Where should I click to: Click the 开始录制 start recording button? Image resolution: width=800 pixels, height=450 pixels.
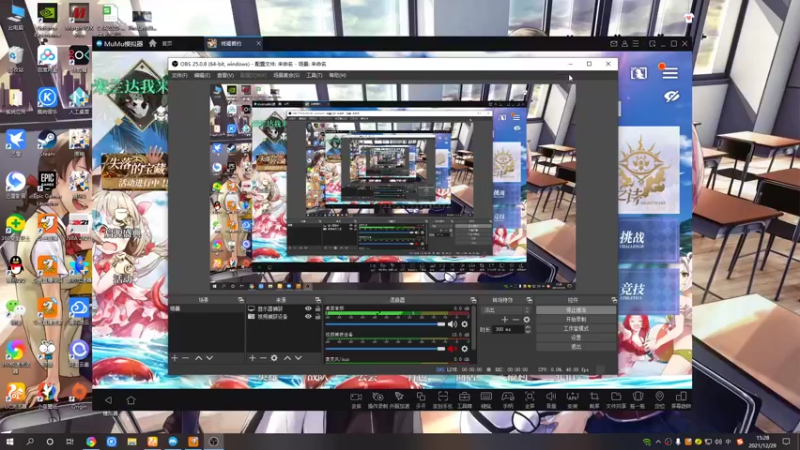pos(576,319)
